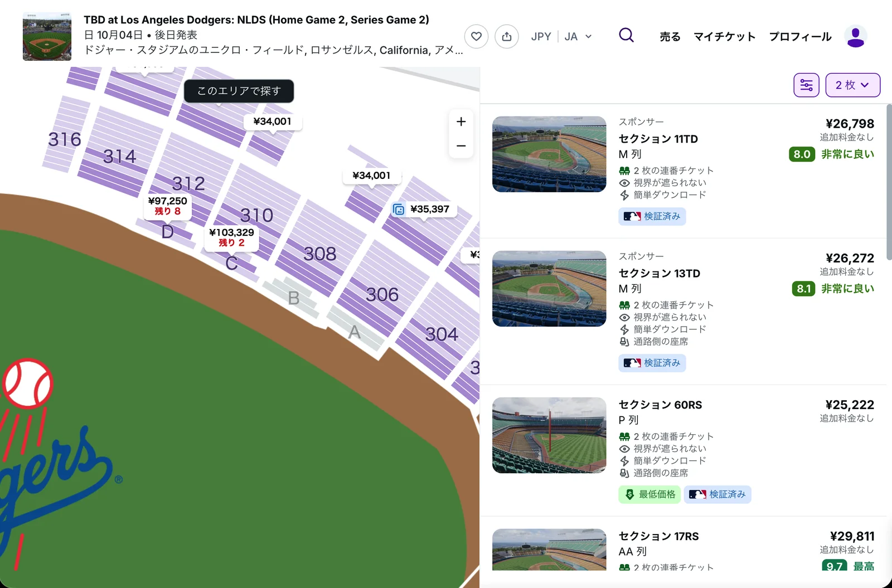Open the マイチケット menu item
Image resolution: width=892 pixels, height=588 pixels.
[725, 37]
